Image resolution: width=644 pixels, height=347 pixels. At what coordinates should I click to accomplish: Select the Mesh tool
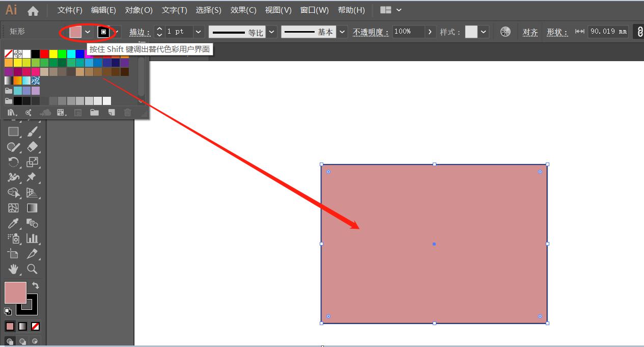click(13, 208)
